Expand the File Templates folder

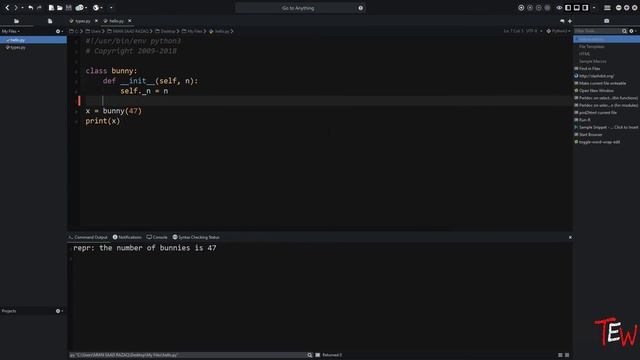(591, 47)
